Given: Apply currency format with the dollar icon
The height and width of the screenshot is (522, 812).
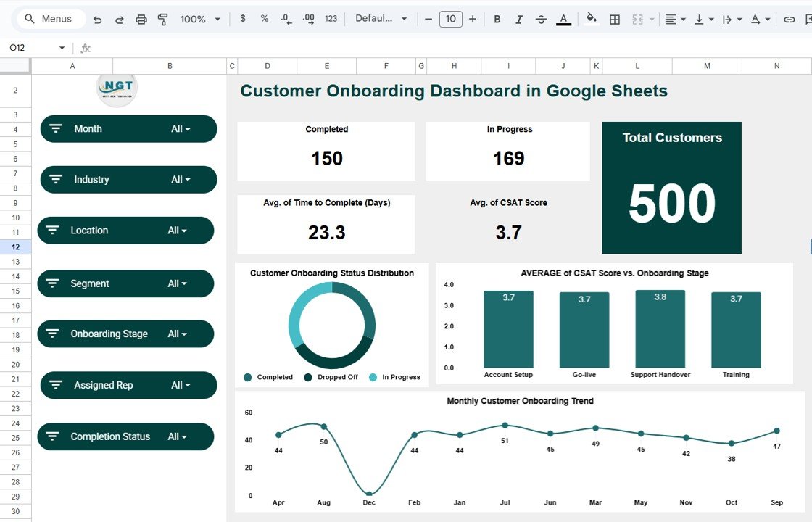Looking at the screenshot, I should (x=242, y=19).
